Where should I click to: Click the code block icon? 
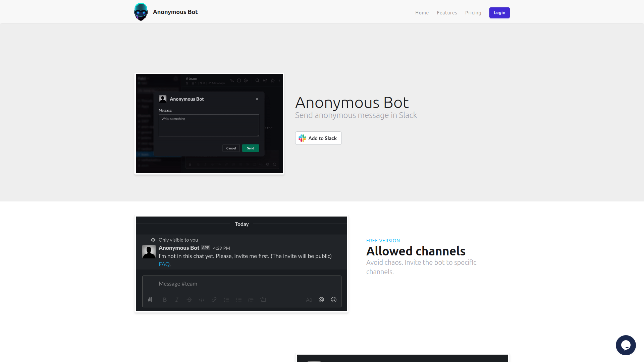[x=263, y=300]
